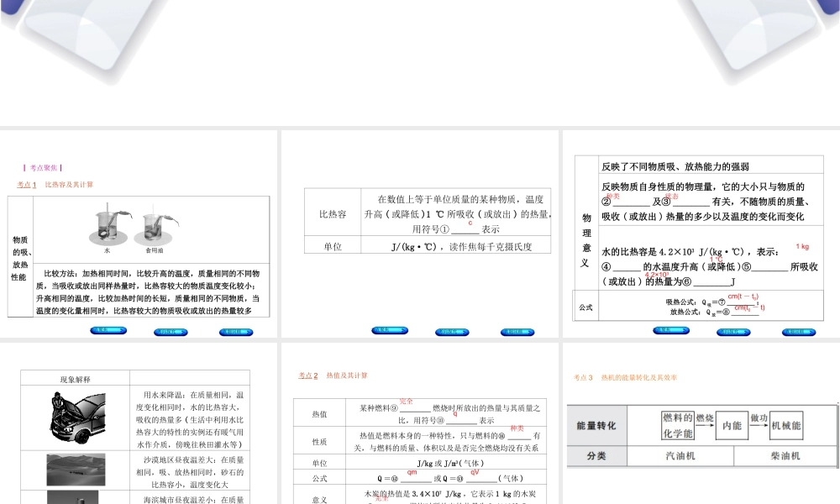The image size is (840, 504).
Task: Click the red answer 种类 on 物理意义 slide
Action: [x=613, y=197]
